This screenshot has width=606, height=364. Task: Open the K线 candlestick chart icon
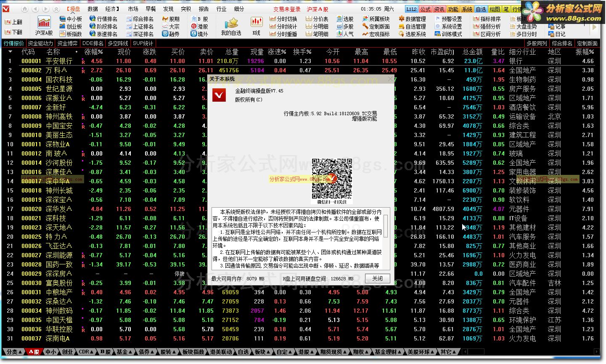click(x=257, y=26)
